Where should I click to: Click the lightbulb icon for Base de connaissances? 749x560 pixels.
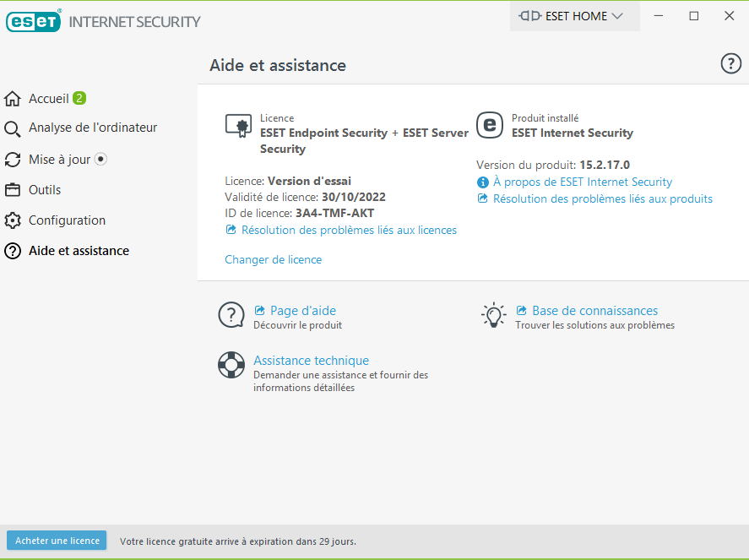point(493,315)
